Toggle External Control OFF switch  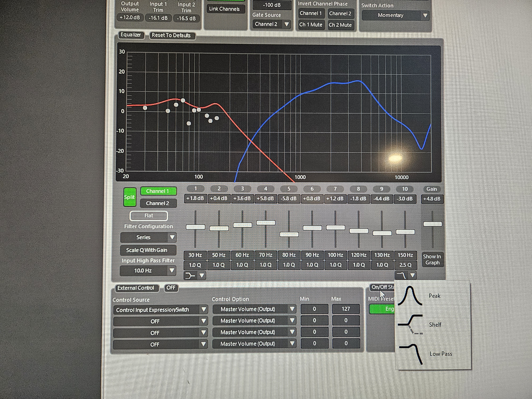(171, 288)
